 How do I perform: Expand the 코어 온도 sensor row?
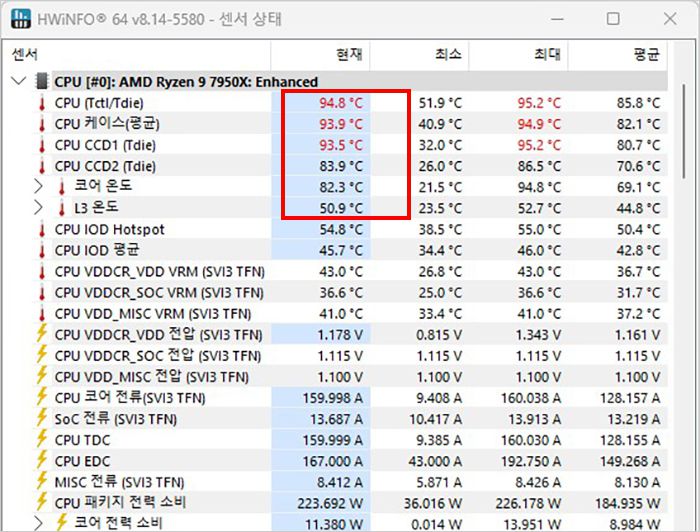point(38,186)
